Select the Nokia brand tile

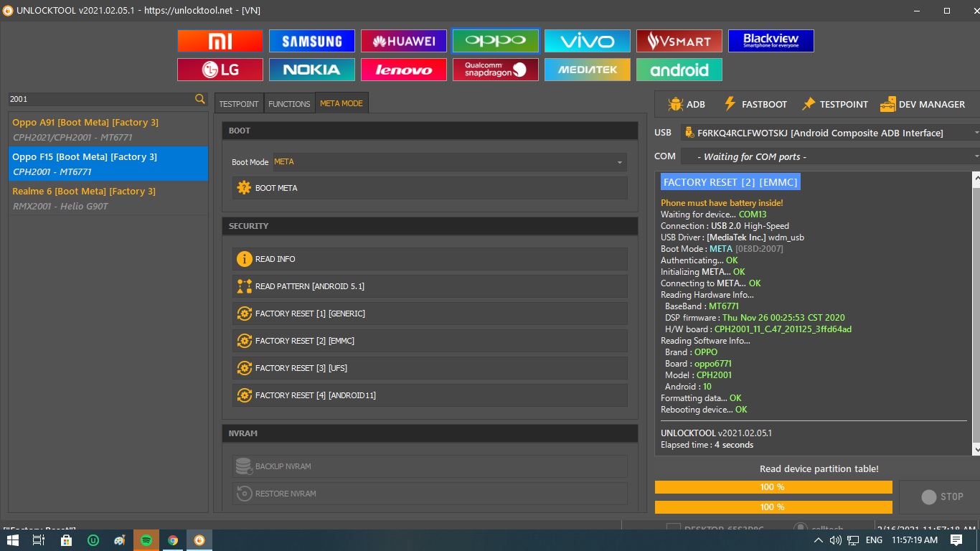point(312,70)
